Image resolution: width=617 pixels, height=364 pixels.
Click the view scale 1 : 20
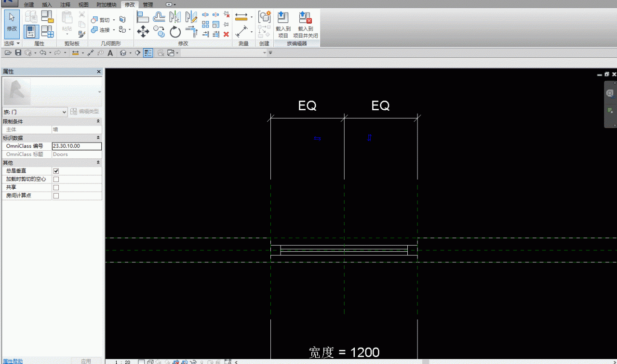pos(122,362)
